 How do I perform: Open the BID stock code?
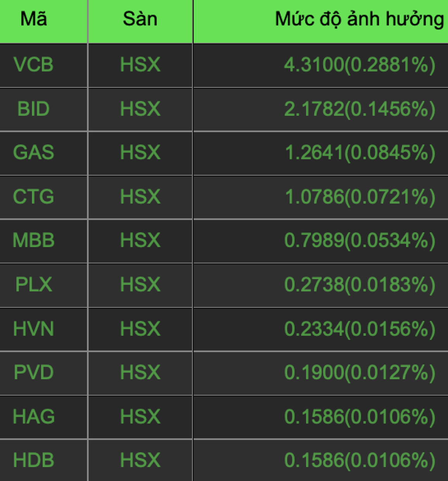coord(33,109)
